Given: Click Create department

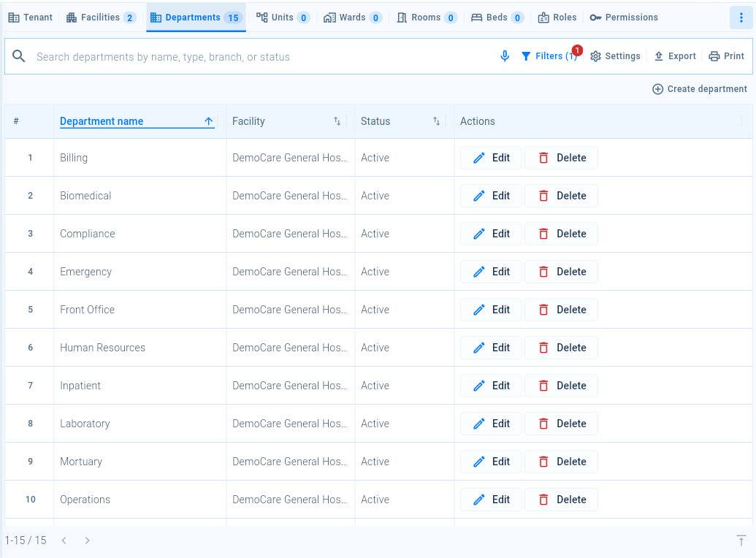Looking at the screenshot, I should click(x=700, y=89).
